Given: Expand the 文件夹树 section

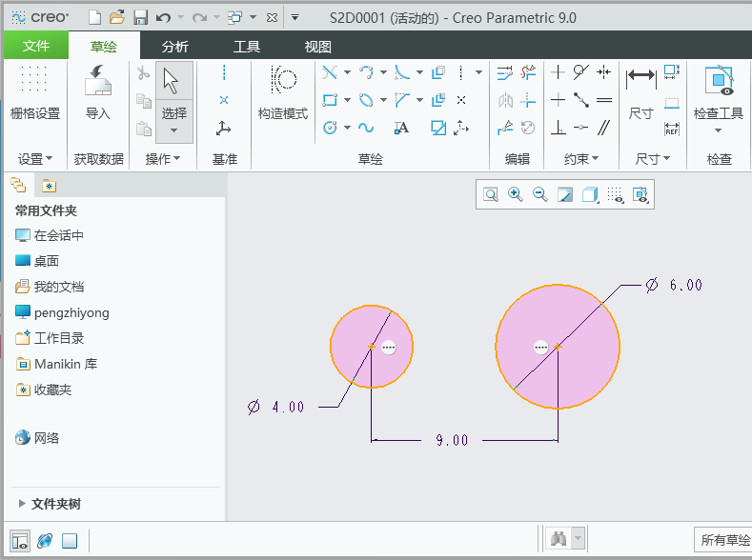Looking at the screenshot, I should [x=22, y=504].
